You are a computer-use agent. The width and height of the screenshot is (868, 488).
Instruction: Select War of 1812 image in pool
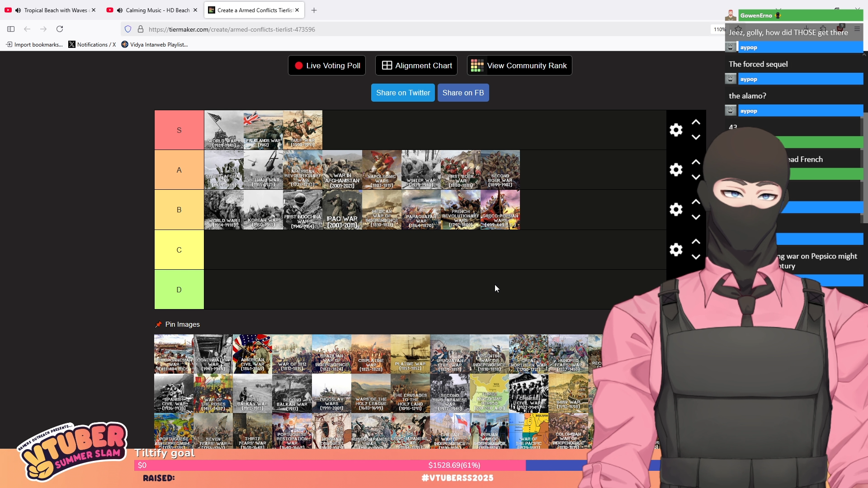(x=292, y=354)
